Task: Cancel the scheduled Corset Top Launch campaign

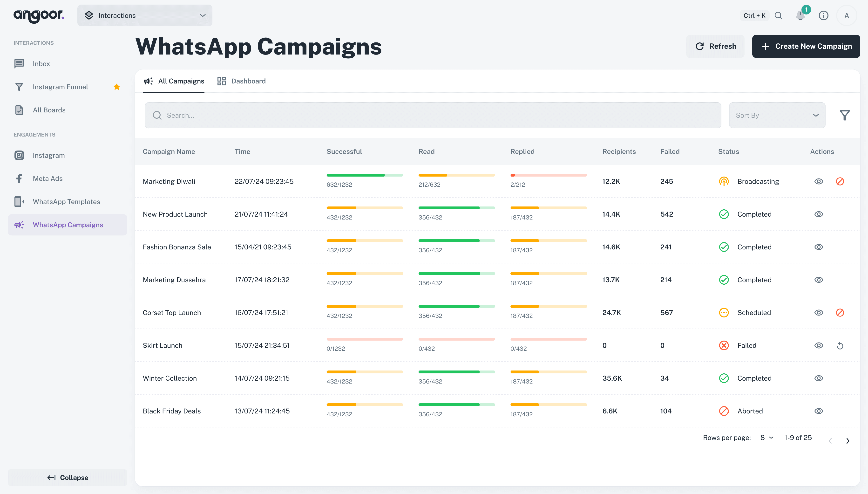Action: tap(840, 313)
